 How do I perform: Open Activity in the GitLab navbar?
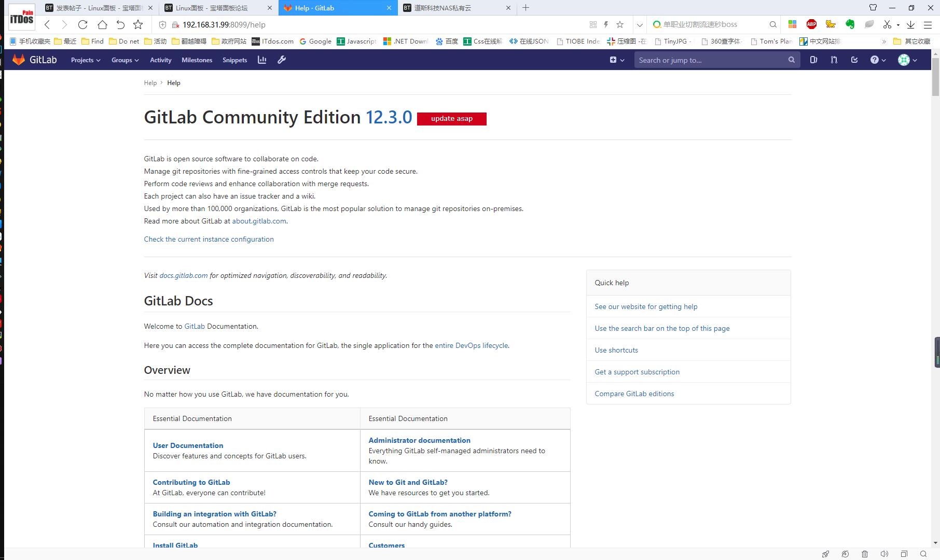pyautogui.click(x=160, y=60)
